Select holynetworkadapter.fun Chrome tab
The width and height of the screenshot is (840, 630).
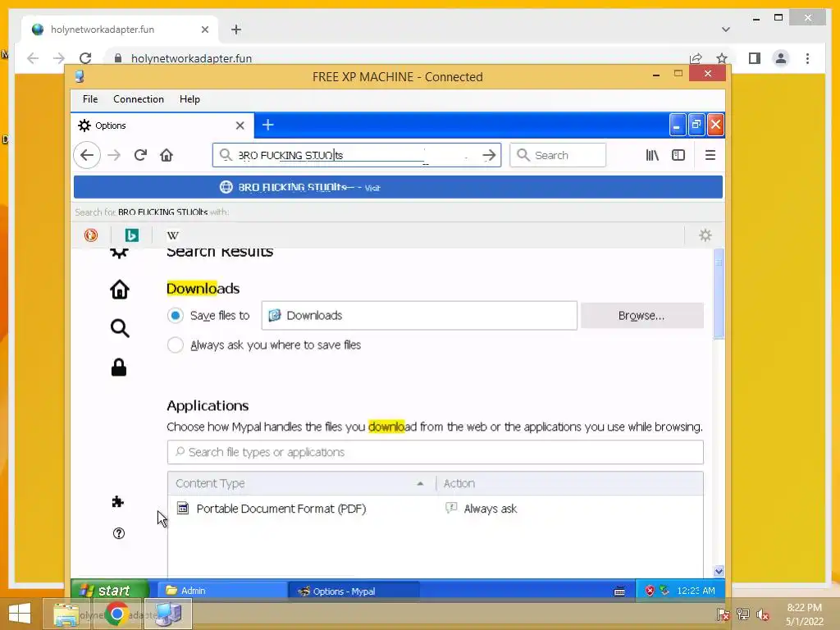[120, 30]
